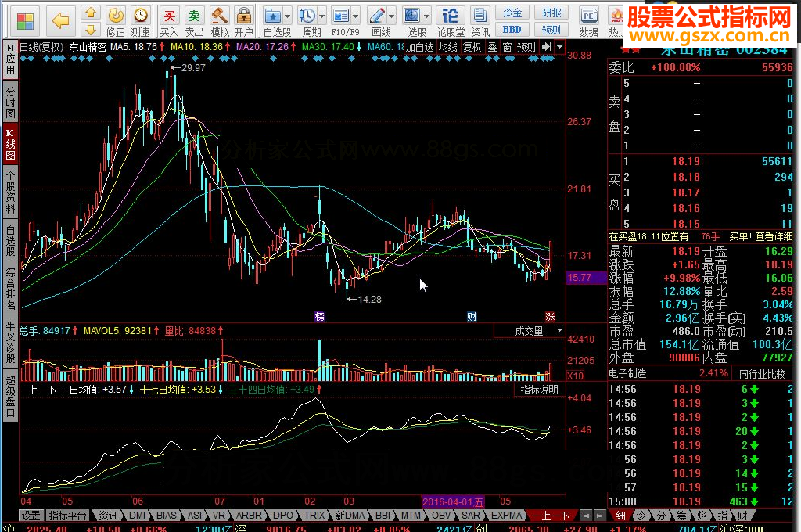Click the 设置 settings button
The width and height of the screenshot is (801, 532).
31,515
